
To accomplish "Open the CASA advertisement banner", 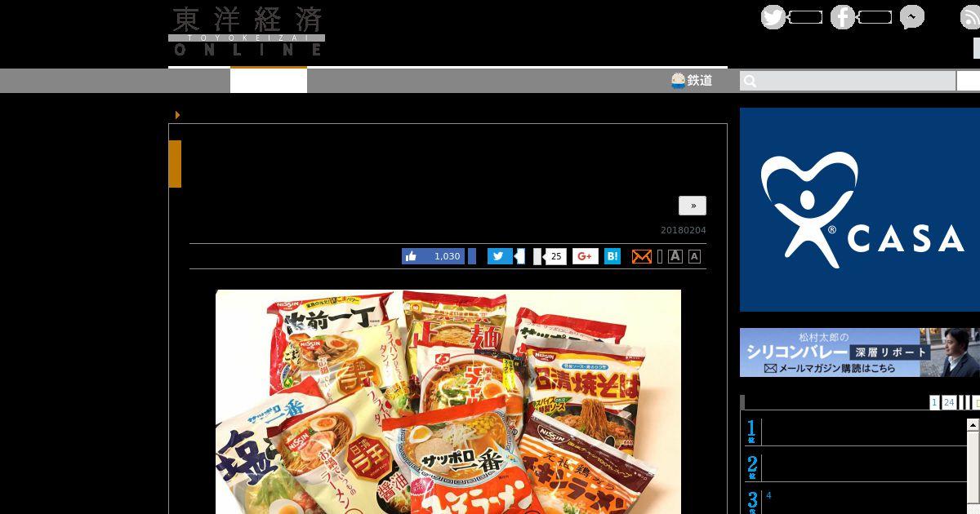I will (860, 210).
